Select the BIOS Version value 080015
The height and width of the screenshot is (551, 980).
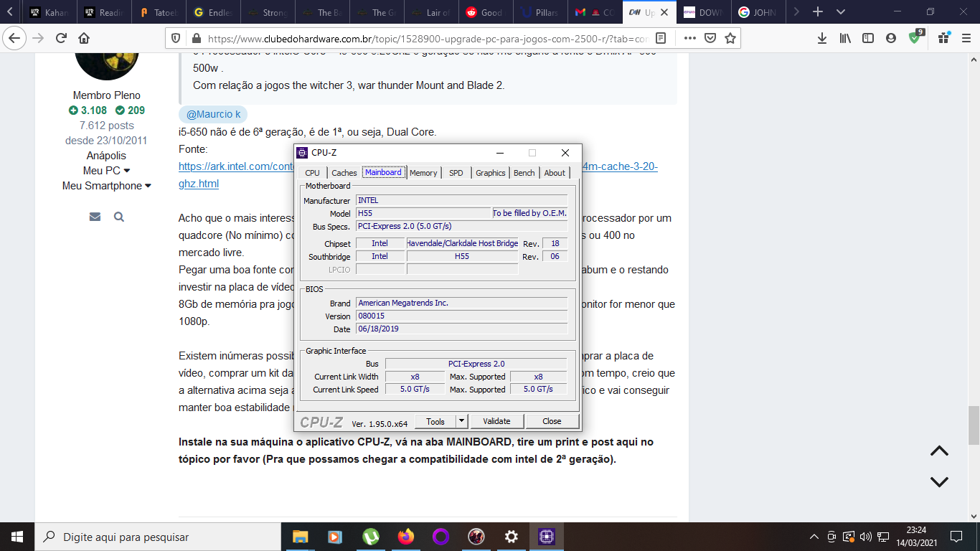(x=461, y=316)
